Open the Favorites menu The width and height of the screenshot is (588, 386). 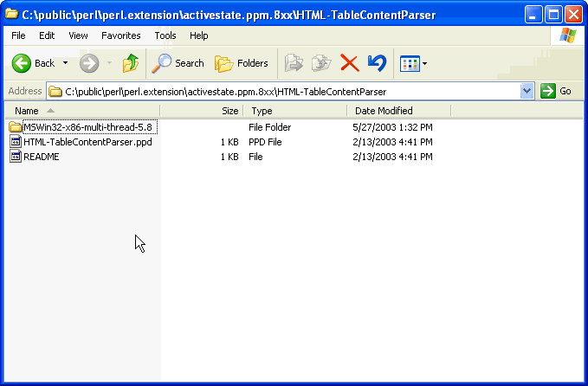120,35
